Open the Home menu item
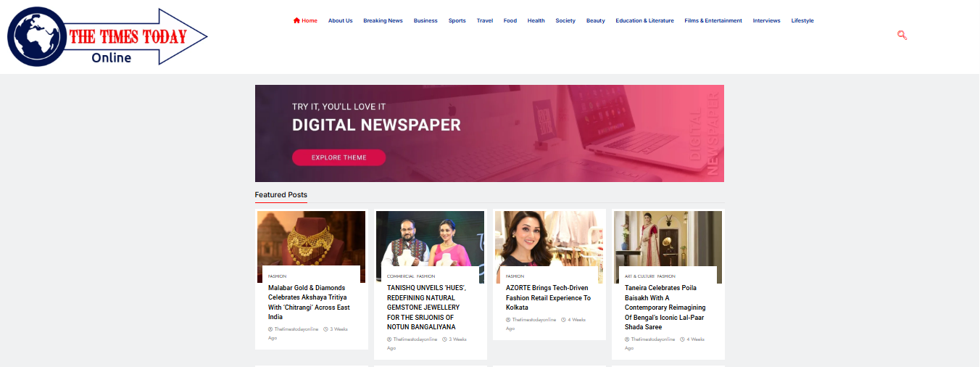 [305, 20]
